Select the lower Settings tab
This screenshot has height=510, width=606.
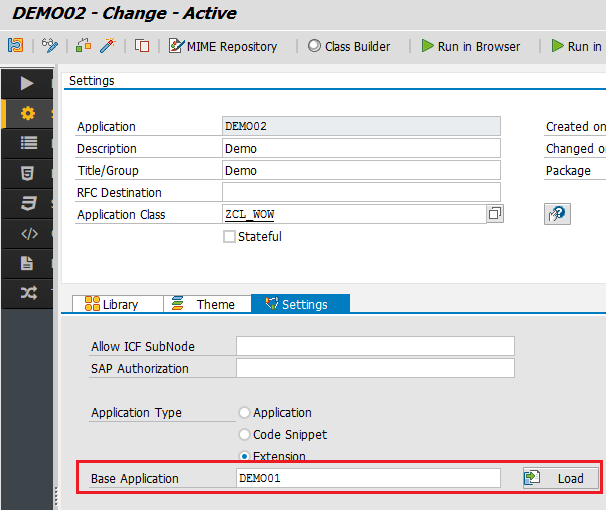pos(300,304)
